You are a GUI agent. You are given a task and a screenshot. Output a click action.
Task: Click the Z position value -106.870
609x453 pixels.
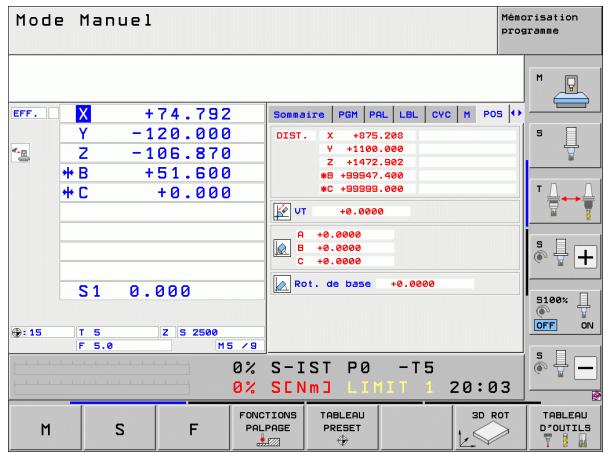[181, 153]
